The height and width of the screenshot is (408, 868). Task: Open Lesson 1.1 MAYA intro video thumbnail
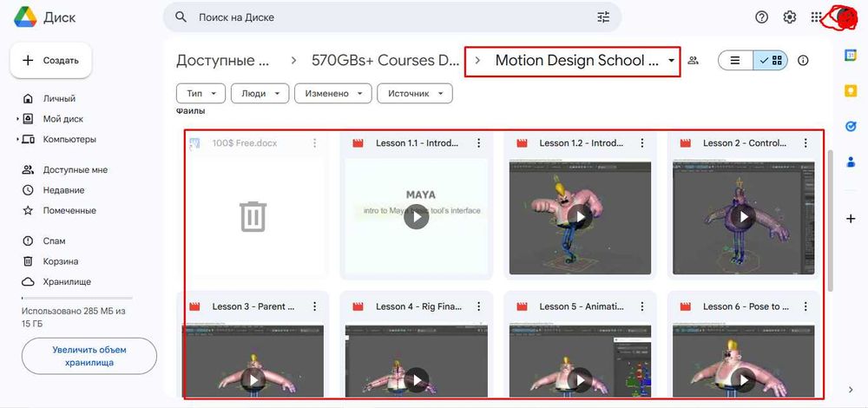417,217
